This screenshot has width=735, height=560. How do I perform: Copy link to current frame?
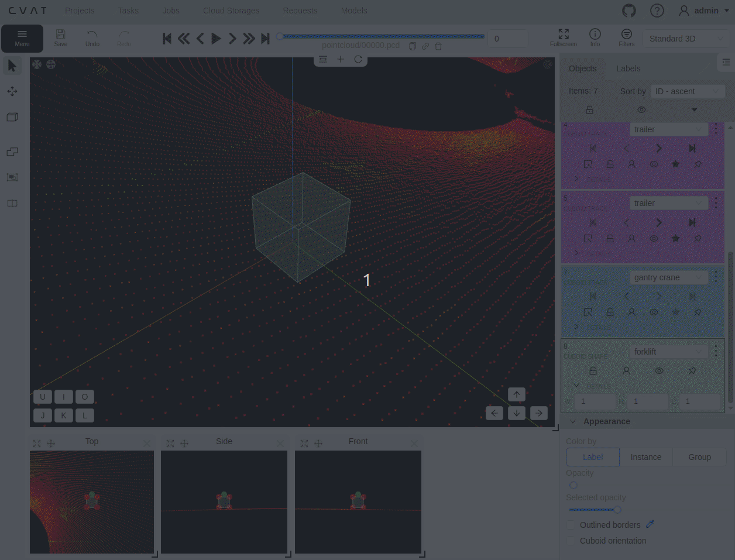coord(425,46)
